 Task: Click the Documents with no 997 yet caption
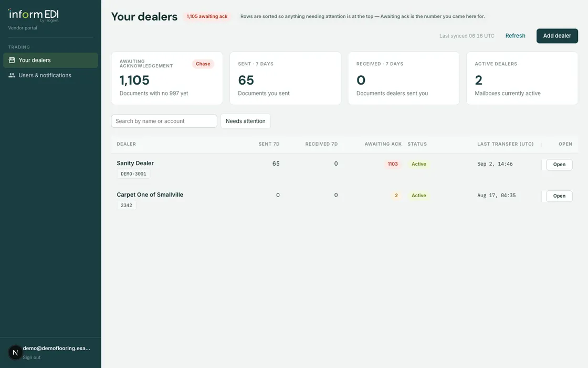[154, 93]
